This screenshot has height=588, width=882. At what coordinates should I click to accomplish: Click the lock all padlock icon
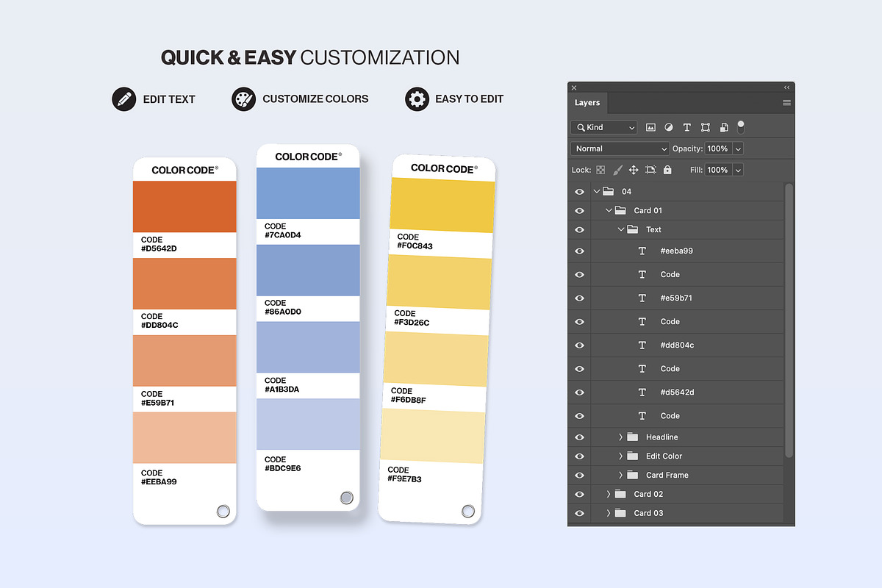tap(667, 170)
